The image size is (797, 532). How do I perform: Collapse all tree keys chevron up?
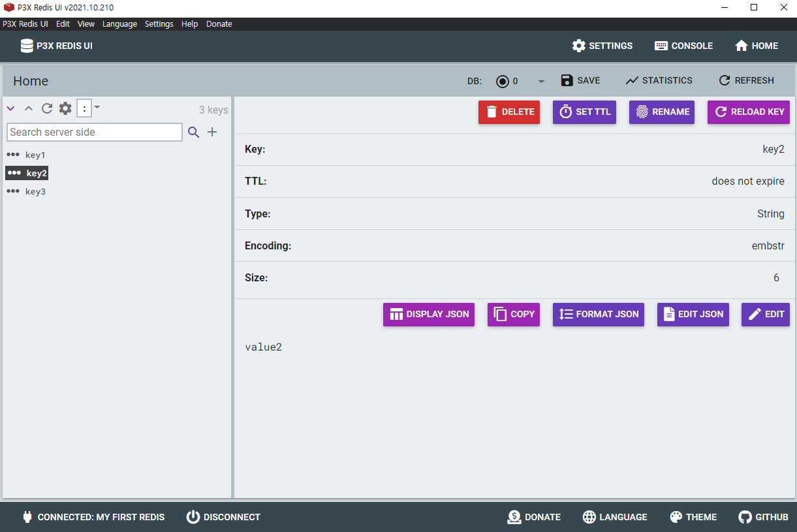pos(28,108)
